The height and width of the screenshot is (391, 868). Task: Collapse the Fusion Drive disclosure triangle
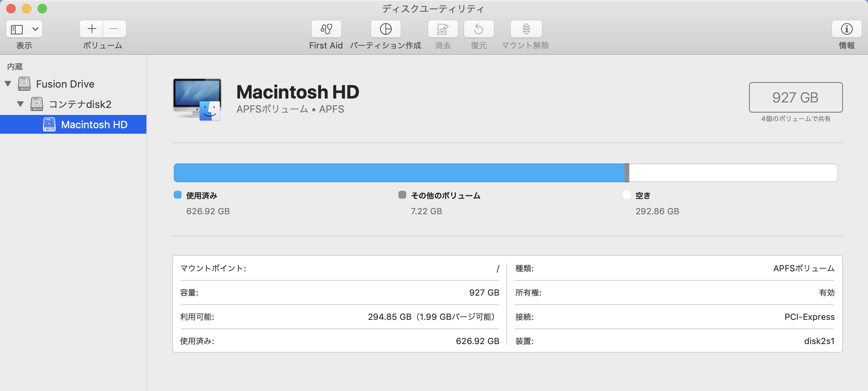point(8,84)
